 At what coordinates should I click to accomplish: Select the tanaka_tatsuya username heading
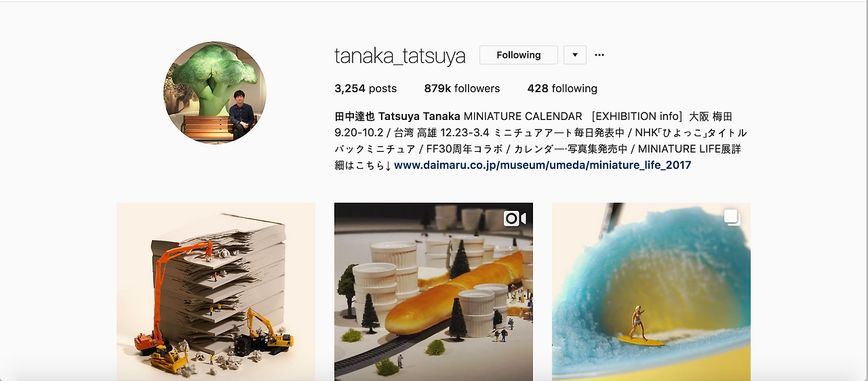(x=400, y=56)
